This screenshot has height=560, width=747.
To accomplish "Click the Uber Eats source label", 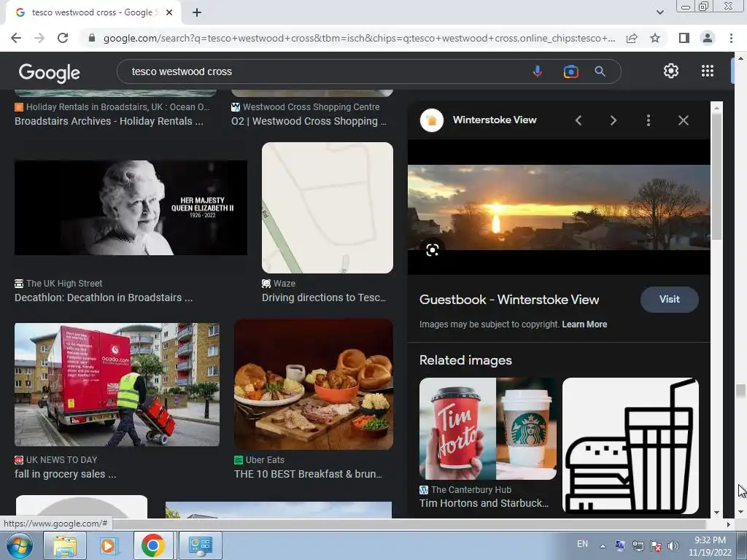I will tap(265, 460).
